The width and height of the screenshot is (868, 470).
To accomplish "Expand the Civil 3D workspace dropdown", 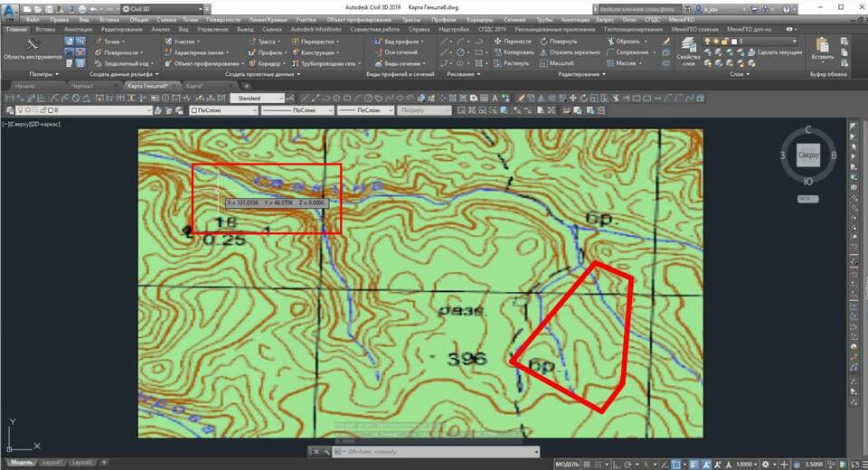I will click(150, 8).
